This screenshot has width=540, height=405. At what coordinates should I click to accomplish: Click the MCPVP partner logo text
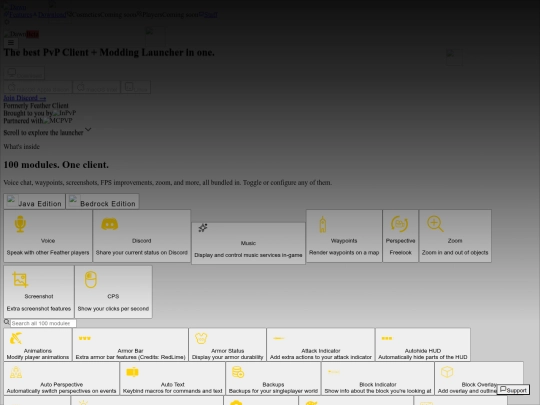click(x=58, y=121)
